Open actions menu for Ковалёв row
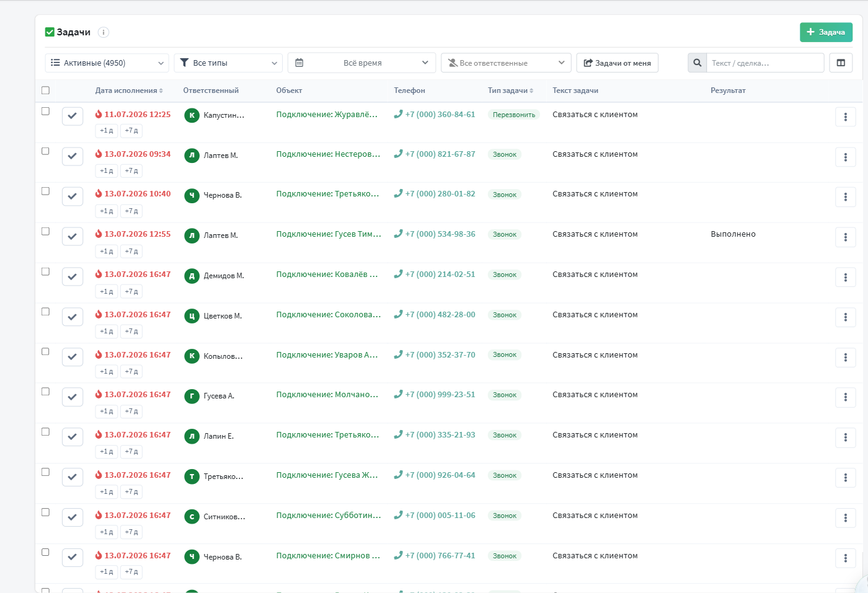The height and width of the screenshot is (593, 868). [x=846, y=277]
